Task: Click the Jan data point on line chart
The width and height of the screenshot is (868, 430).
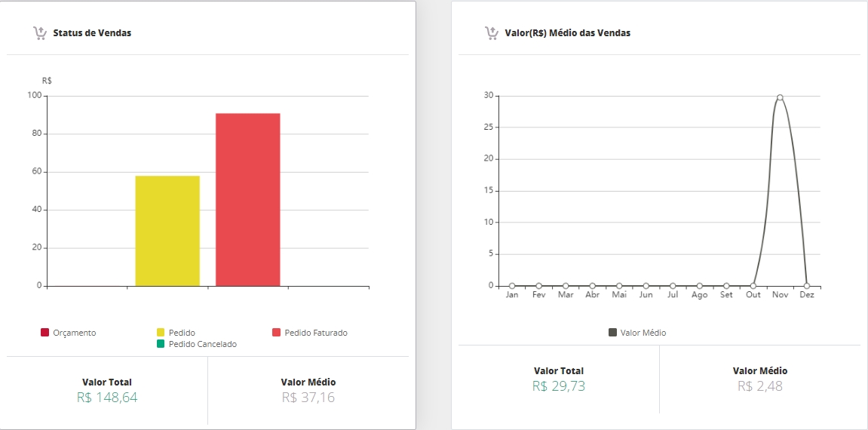Action: tap(512, 286)
